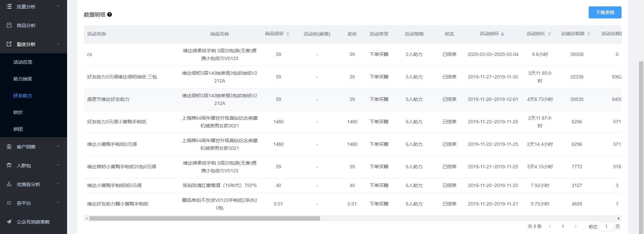Screen dimensions: 644x234
Task: Sort table by 活动时间 column
Action: (502, 34)
